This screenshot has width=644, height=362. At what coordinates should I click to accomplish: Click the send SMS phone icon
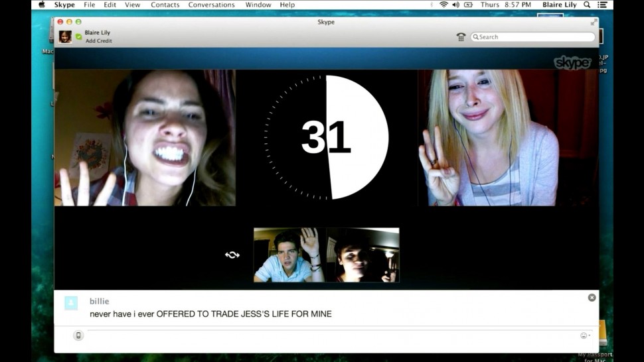[x=78, y=335]
